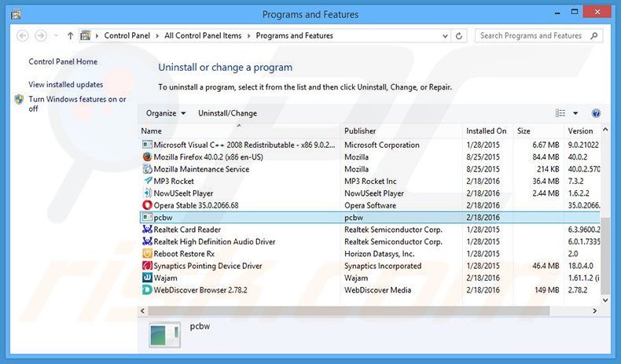Select WebDiscover Browser 2.78.2 name
This screenshot has width=621, height=364.
(200, 290)
